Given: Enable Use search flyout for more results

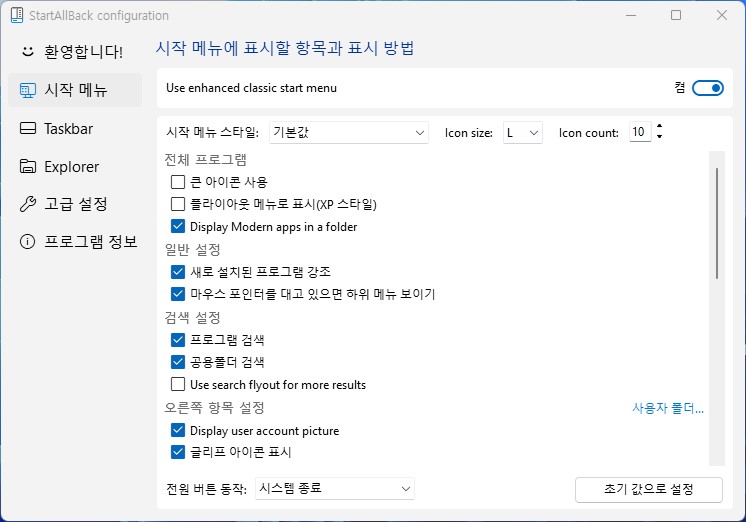Looking at the screenshot, I should pos(177,384).
